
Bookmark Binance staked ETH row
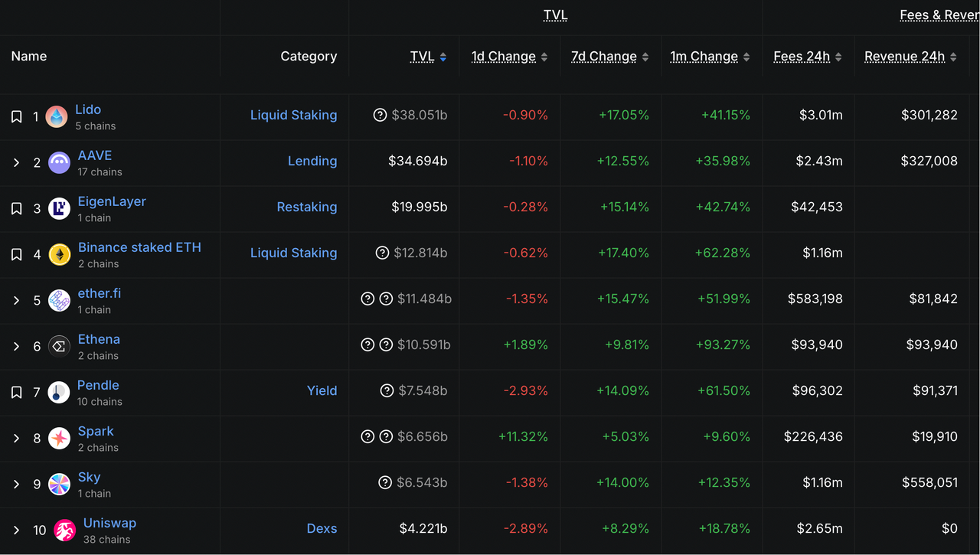click(x=16, y=254)
